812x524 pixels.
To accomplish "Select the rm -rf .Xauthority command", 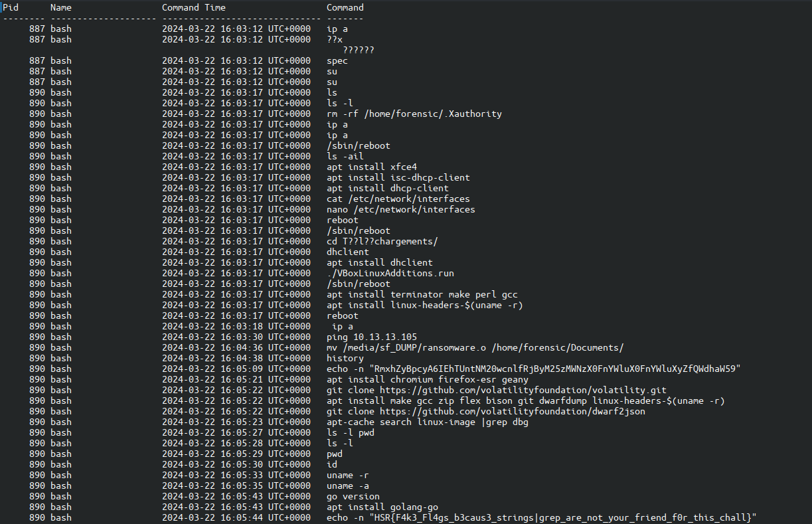I will tap(414, 114).
